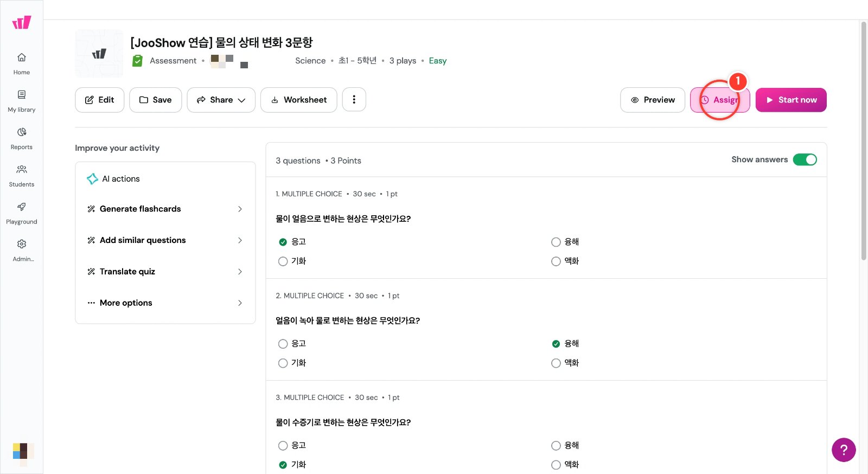This screenshot has width=868, height=474.
Task: Open My library in sidebar
Action: [x=22, y=101]
